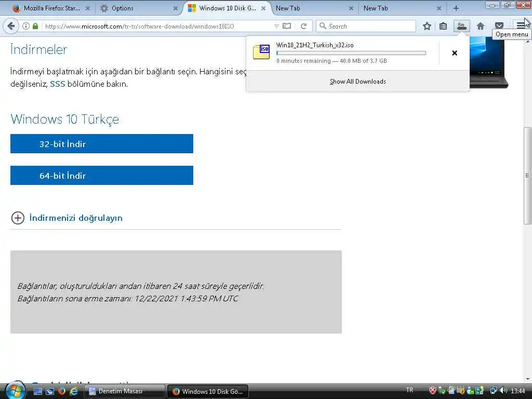Image resolution: width=532 pixels, height=399 pixels.
Task: Open the SSS link
Action: coord(57,84)
